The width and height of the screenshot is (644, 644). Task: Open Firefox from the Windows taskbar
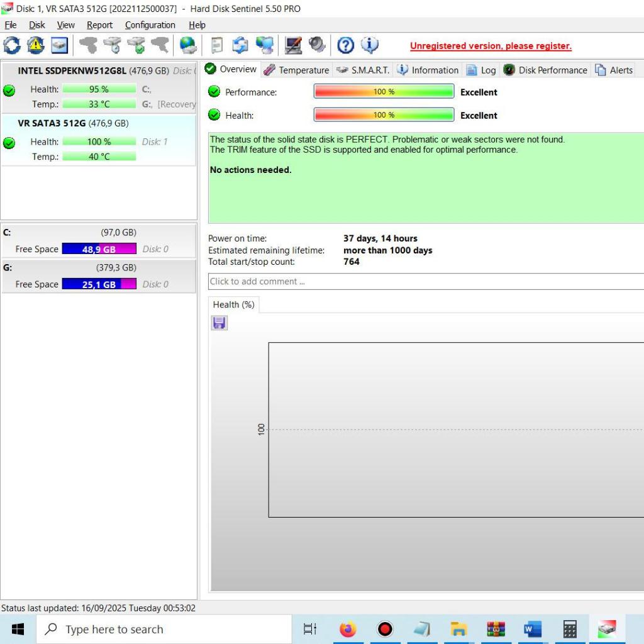click(x=348, y=629)
